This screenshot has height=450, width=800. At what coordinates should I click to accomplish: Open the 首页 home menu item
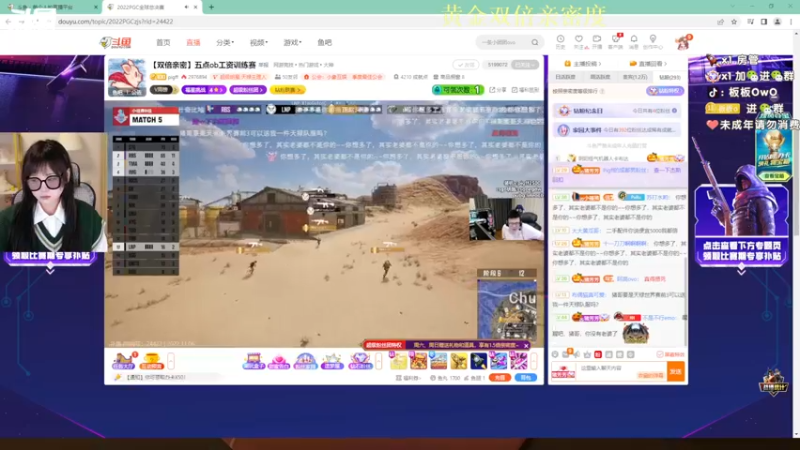click(163, 43)
